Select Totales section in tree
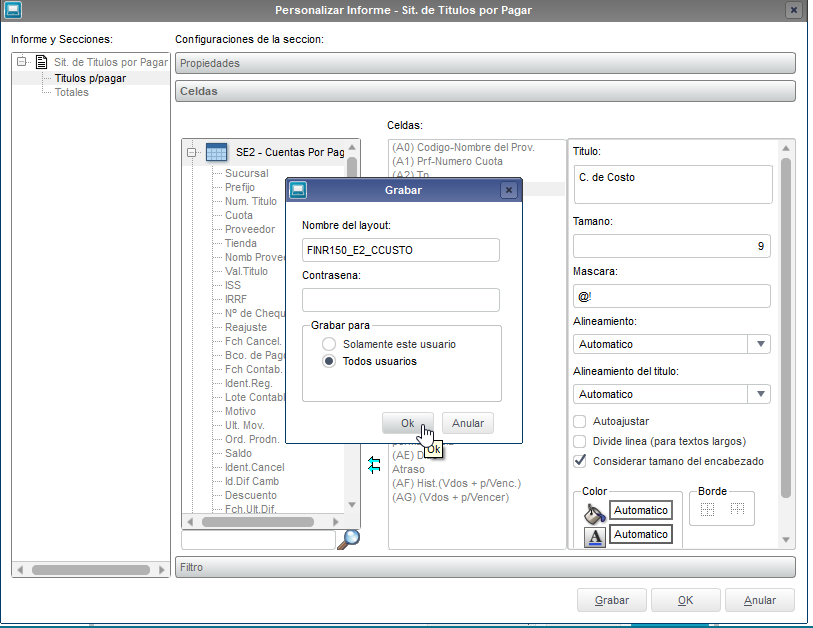Screen dimensions: 813x628 [72, 92]
